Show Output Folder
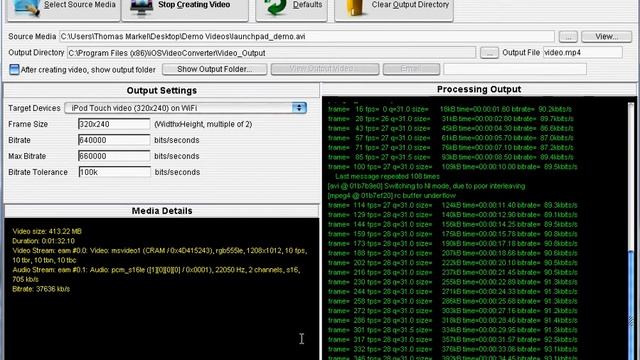 tap(215, 69)
